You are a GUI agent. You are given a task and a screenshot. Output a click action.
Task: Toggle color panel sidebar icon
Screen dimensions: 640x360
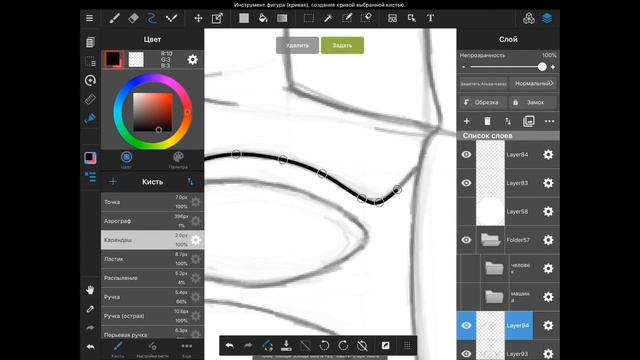pos(90,158)
